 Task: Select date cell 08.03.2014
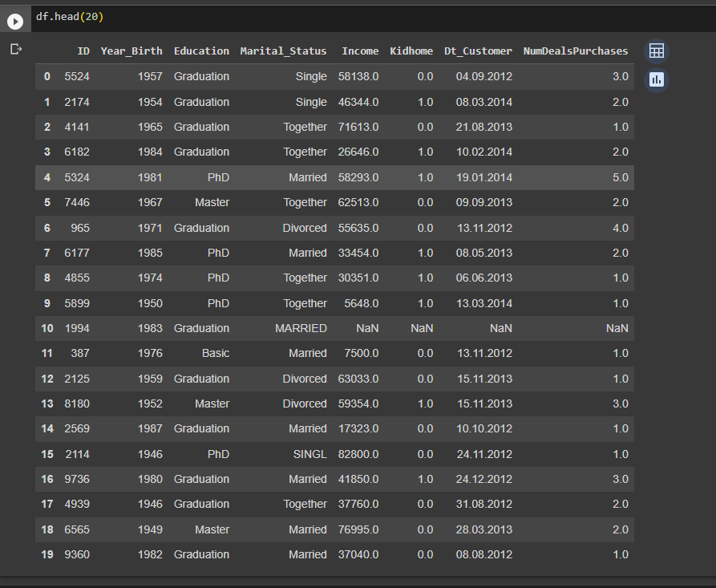(x=484, y=102)
